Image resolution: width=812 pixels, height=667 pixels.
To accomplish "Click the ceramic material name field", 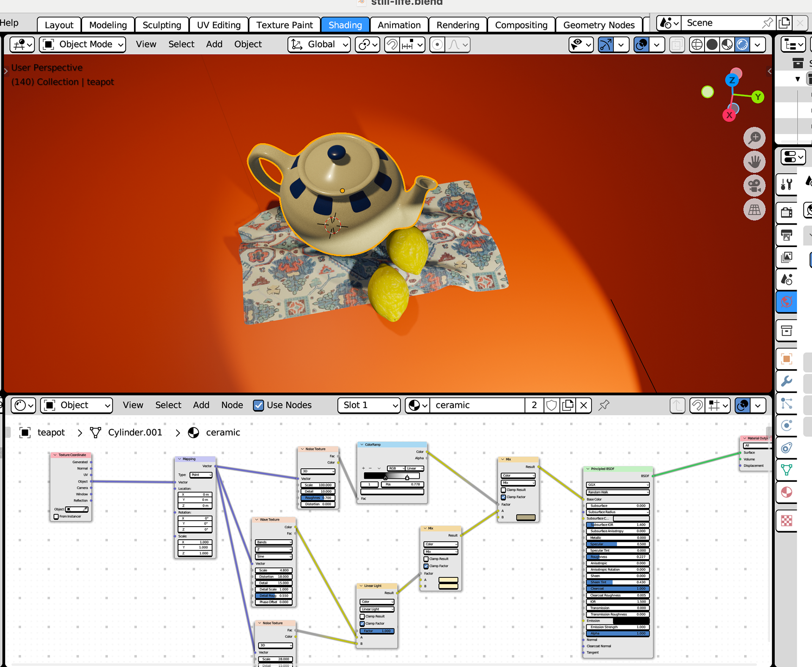I will tap(477, 405).
